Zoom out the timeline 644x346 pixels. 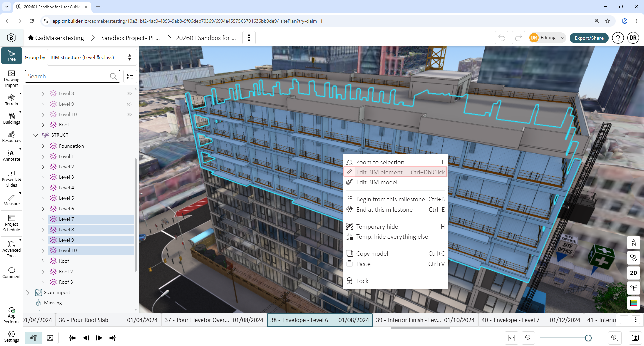point(528,338)
